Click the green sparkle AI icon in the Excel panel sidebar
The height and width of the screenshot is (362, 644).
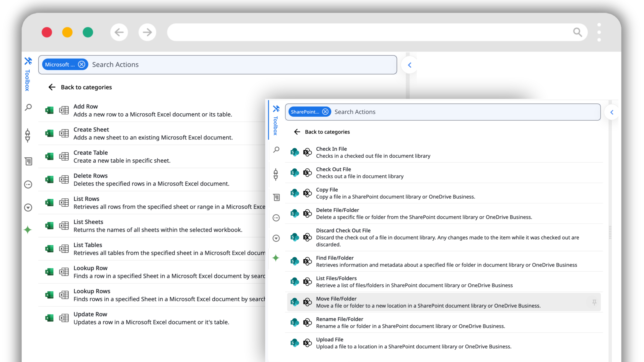[28, 230]
